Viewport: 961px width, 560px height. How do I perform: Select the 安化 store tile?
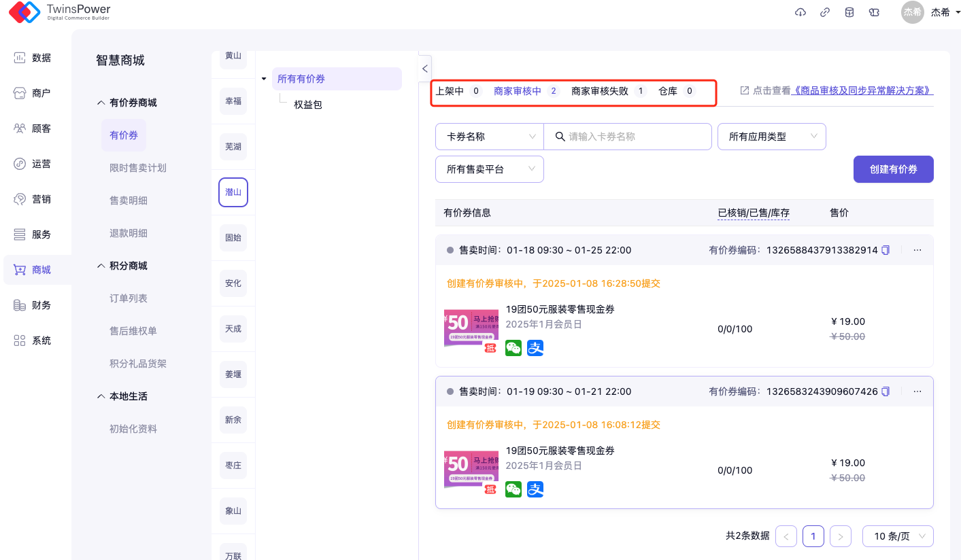[x=233, y=283]
